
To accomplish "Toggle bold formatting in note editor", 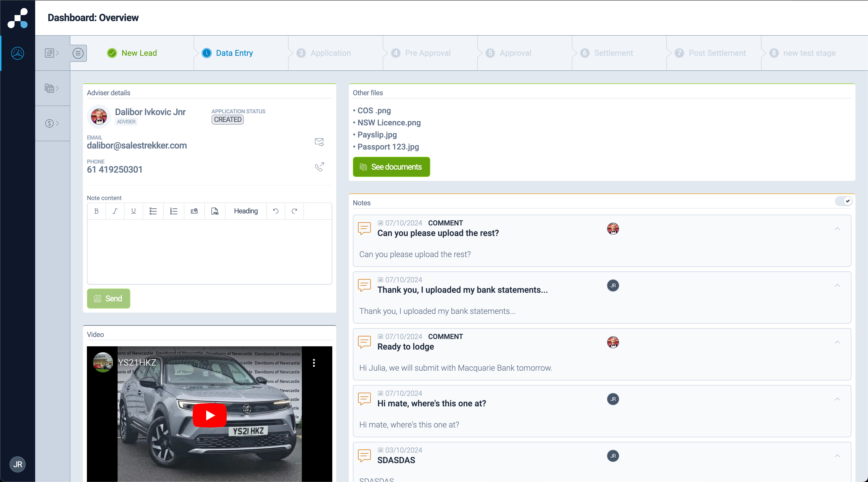I will pyautogui.click(x=96, y=211).
